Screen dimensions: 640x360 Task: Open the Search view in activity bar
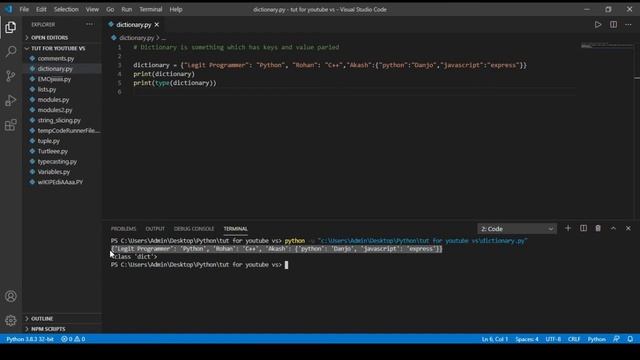click(11, 51)
